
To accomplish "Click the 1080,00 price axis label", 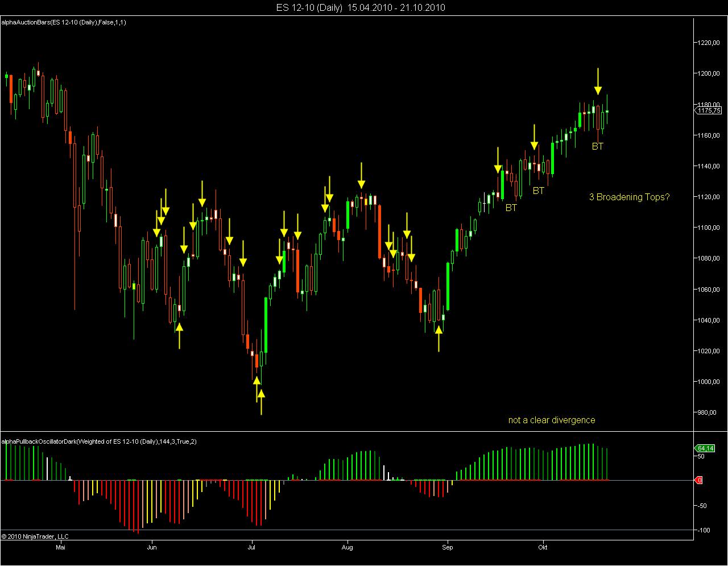I will pyautogui.click(x=709, y=258).
